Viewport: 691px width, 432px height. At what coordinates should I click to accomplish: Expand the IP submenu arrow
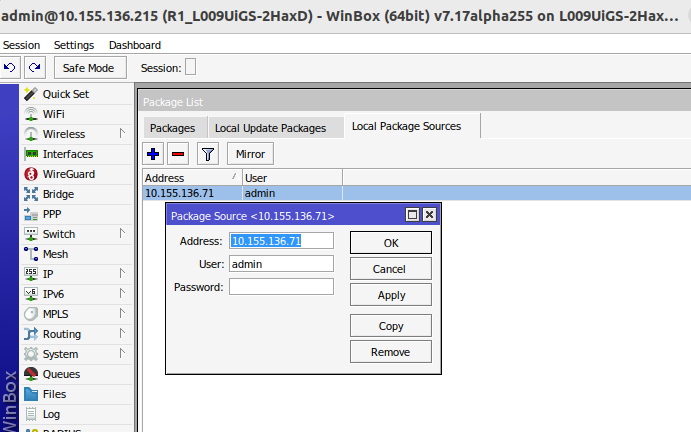tap(122, 274)
